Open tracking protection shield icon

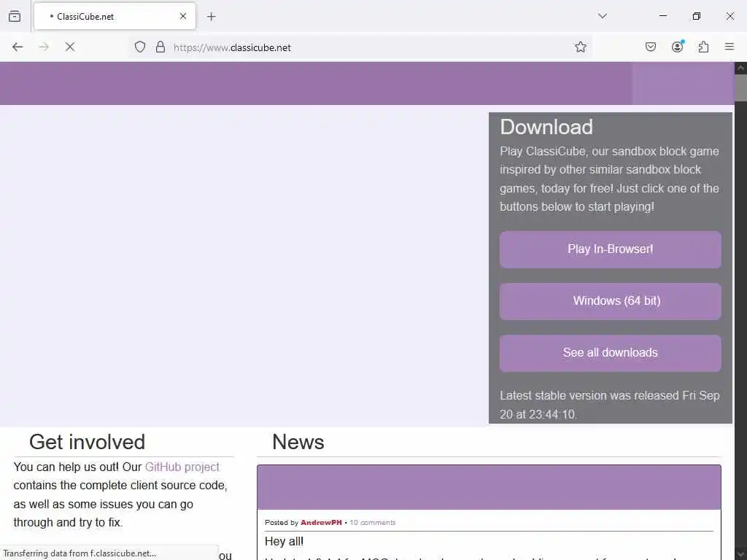pos(139,47)
